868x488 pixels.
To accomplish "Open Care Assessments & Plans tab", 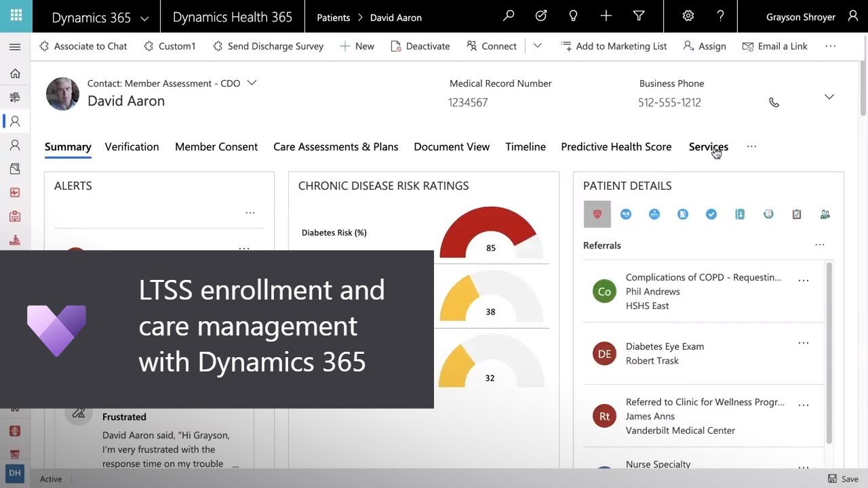I will [x=336, y=146].
